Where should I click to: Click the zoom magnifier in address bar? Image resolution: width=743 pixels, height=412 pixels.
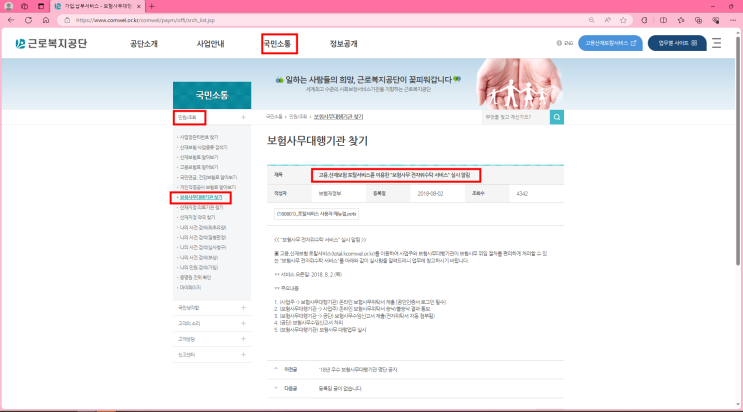point(591,20)
